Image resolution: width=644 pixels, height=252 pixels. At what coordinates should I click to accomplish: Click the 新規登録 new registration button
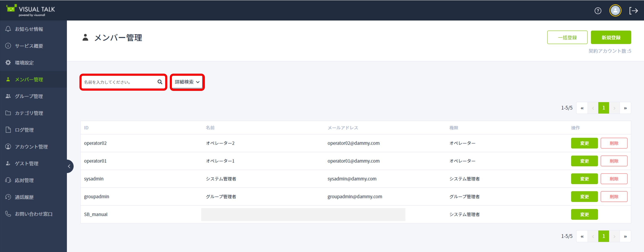(611, 37)
